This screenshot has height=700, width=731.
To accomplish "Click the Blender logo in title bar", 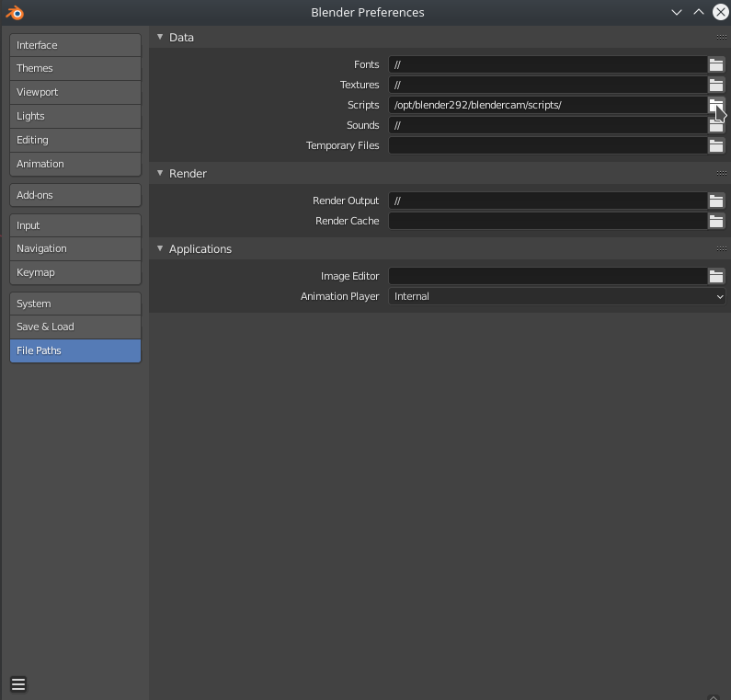I will click(x=14, y=12).
